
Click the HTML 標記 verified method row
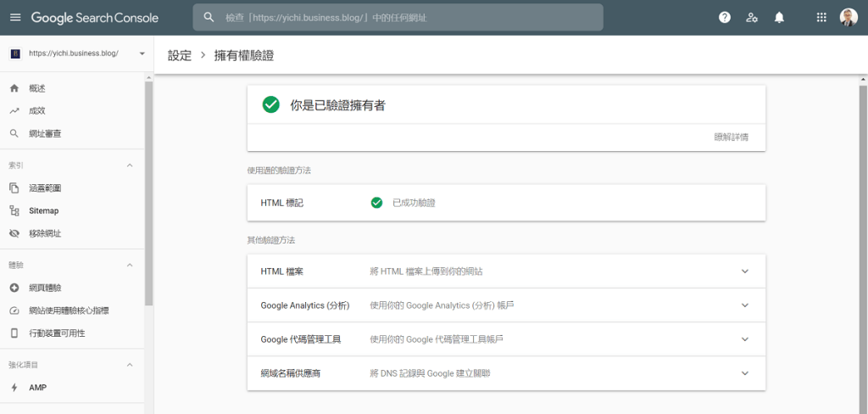click(506, 203)
